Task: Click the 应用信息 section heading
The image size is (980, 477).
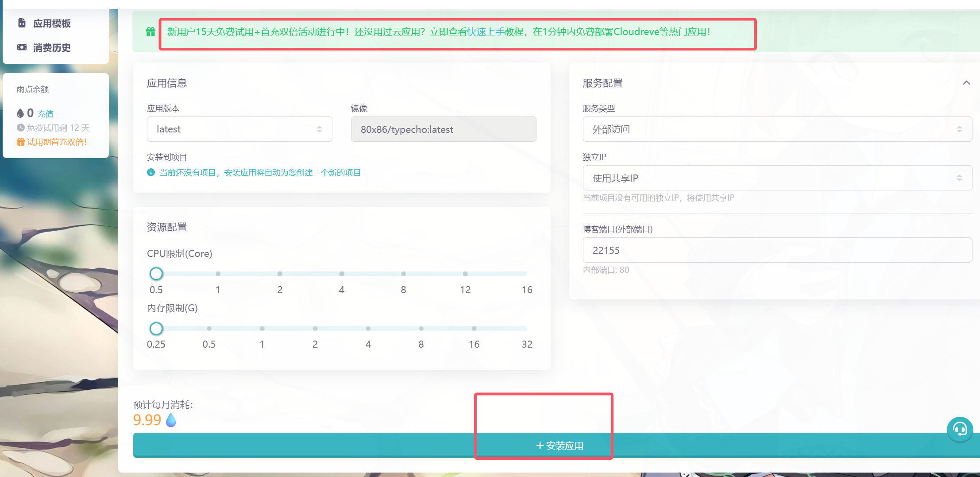Action: (167, 83)
